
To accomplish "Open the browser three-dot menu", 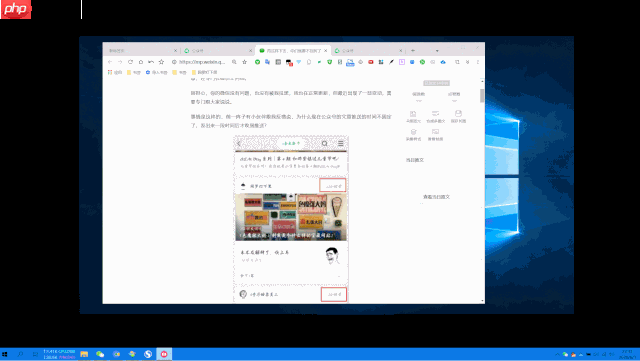I will click(478, 62).
